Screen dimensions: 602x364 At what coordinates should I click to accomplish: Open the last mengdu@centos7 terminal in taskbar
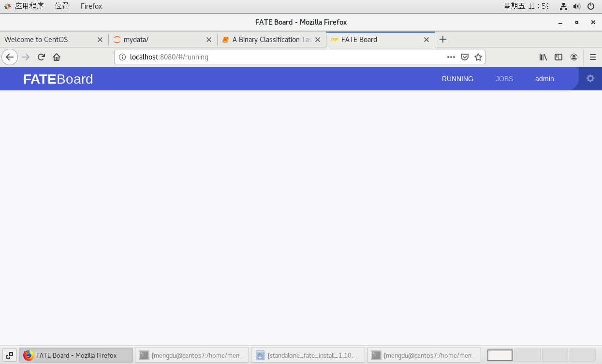click(424, 355)
